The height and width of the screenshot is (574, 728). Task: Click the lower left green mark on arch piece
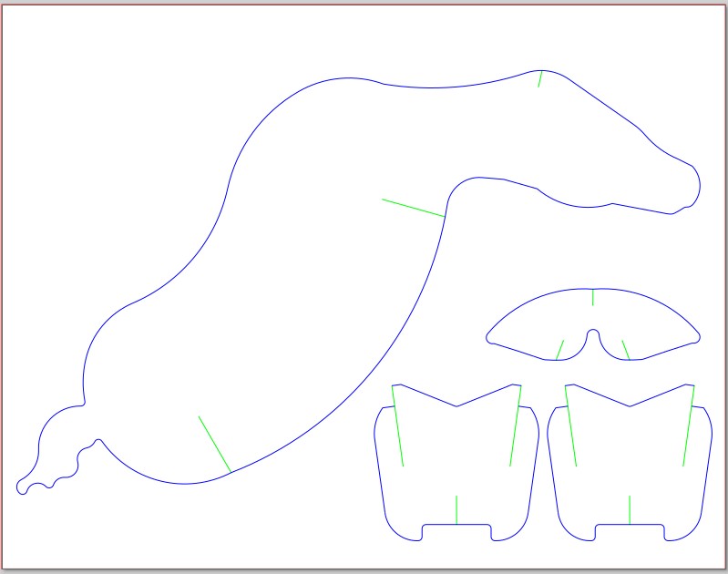559,350
